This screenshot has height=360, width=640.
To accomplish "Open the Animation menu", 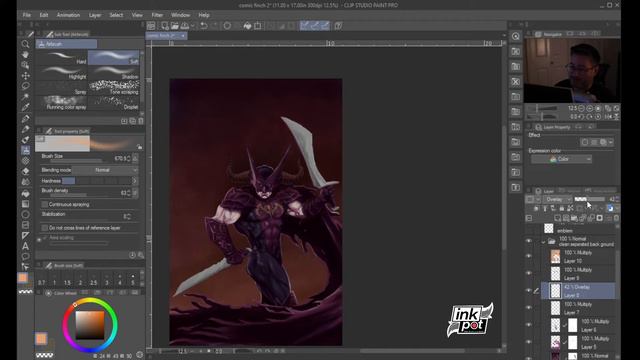I will tap(68, 15).
